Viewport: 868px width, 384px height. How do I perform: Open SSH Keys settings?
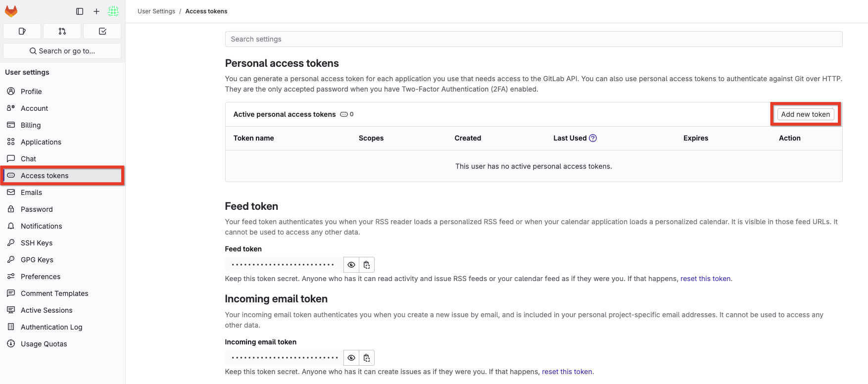point(37,243)
